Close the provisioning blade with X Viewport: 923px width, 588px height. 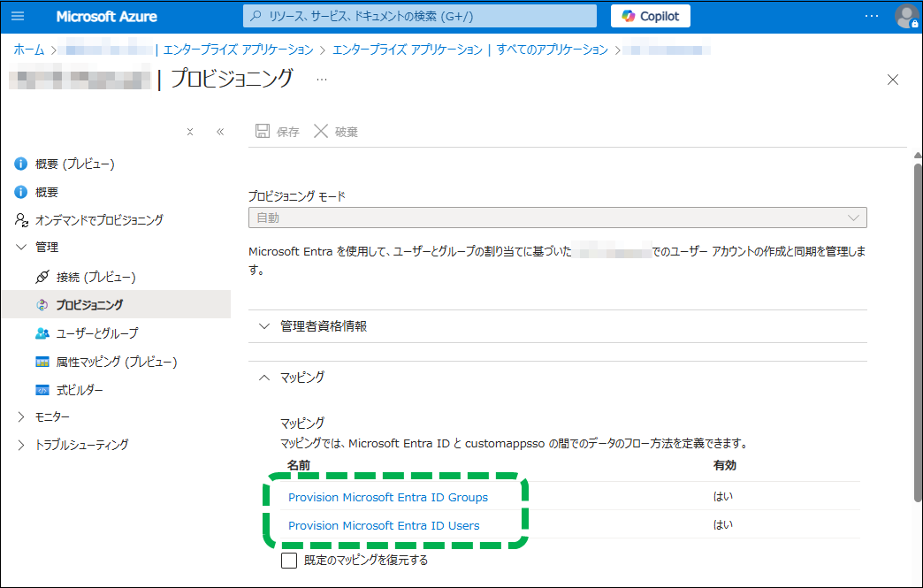[892, 80]
